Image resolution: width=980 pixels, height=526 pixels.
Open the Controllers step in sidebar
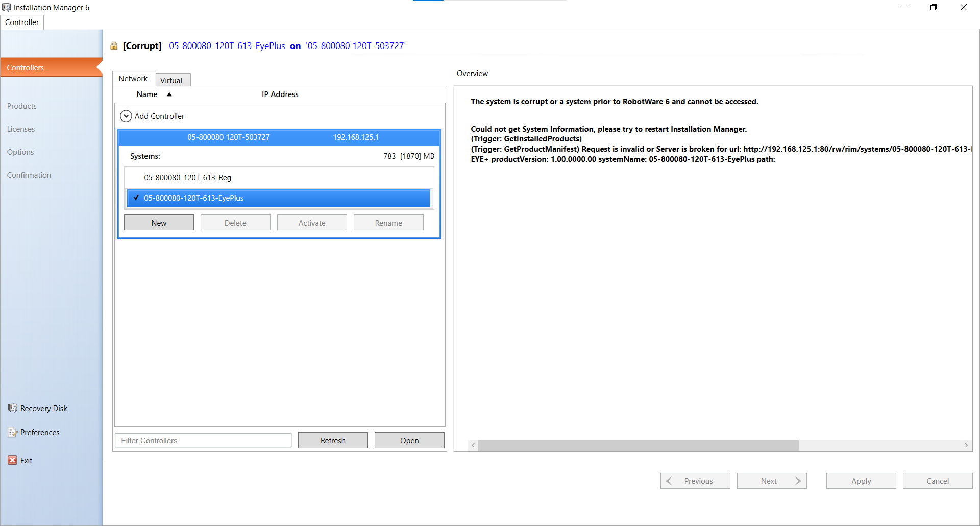[x=51, y=67]
